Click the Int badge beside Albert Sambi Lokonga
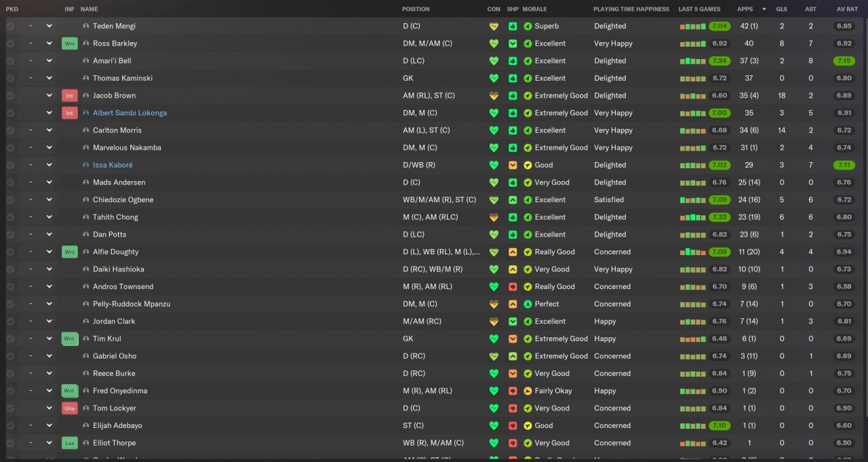The width and height of the screenshot is (868, 462). coord(69,113)
